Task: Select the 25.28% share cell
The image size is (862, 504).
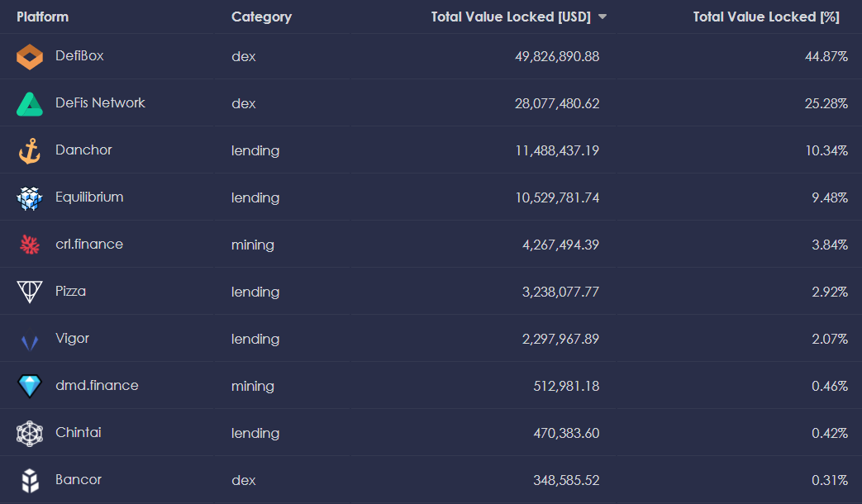Action: [826, 104]
